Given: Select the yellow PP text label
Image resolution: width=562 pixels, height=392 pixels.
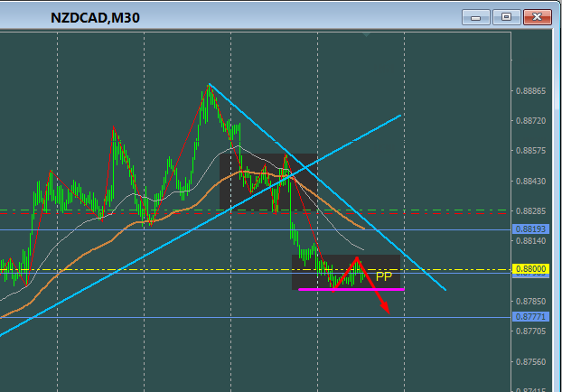Looking at the screenshot, I should point(383,276).
